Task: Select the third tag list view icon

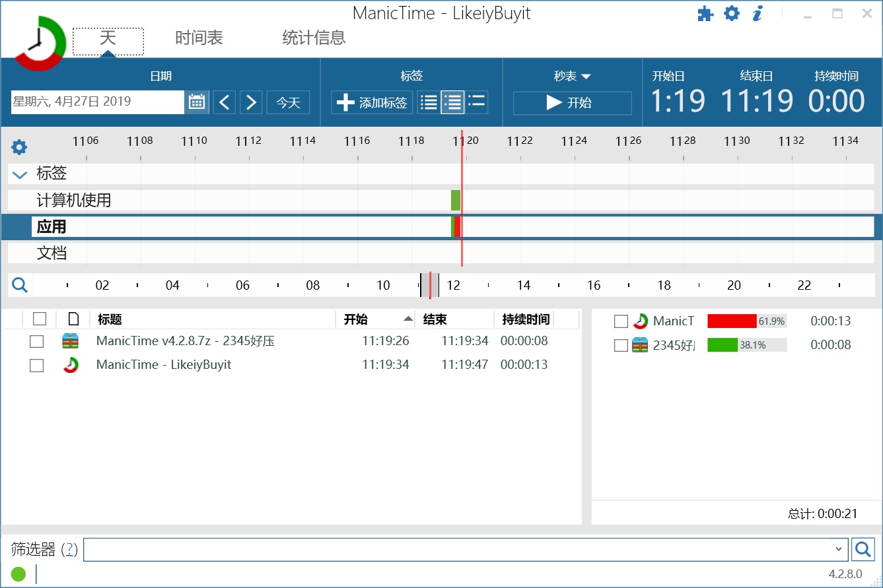Action: pos(477,102)
